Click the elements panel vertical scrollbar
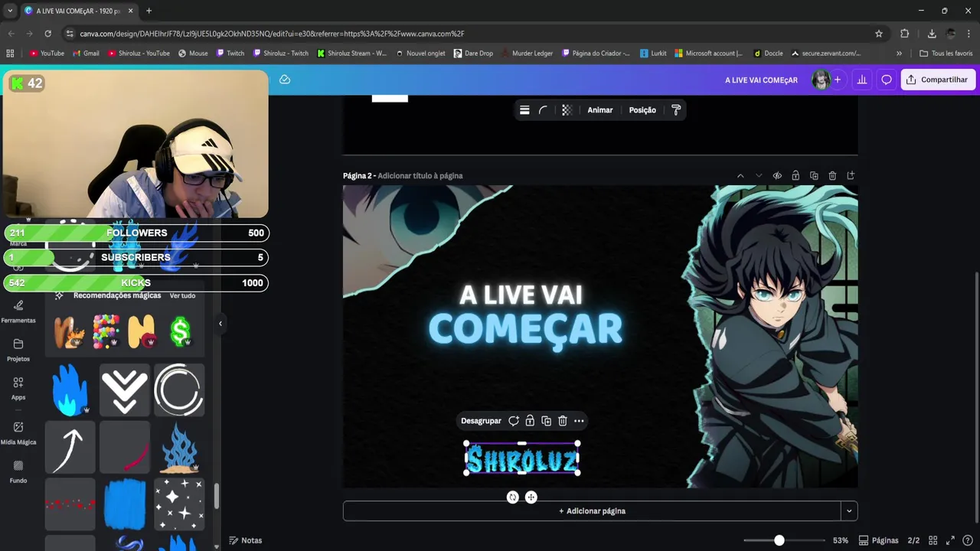 [217, 496]
